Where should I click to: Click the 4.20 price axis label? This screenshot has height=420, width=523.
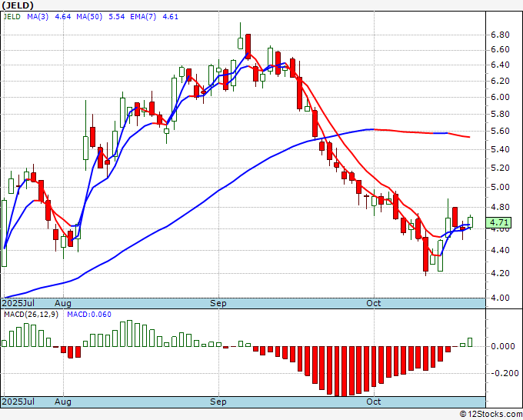click(x=500, y=273)
